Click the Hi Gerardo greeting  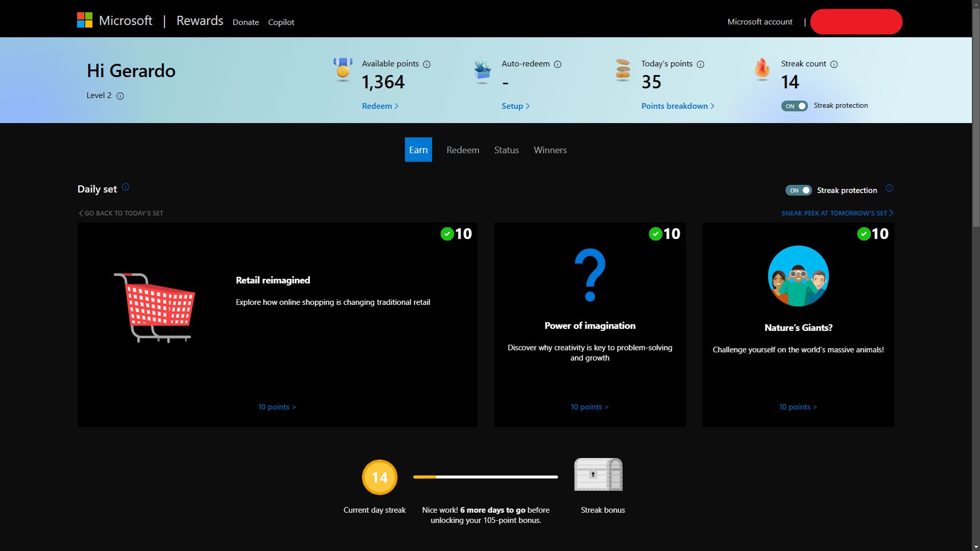pyautogui.click(x=131, y=71)
